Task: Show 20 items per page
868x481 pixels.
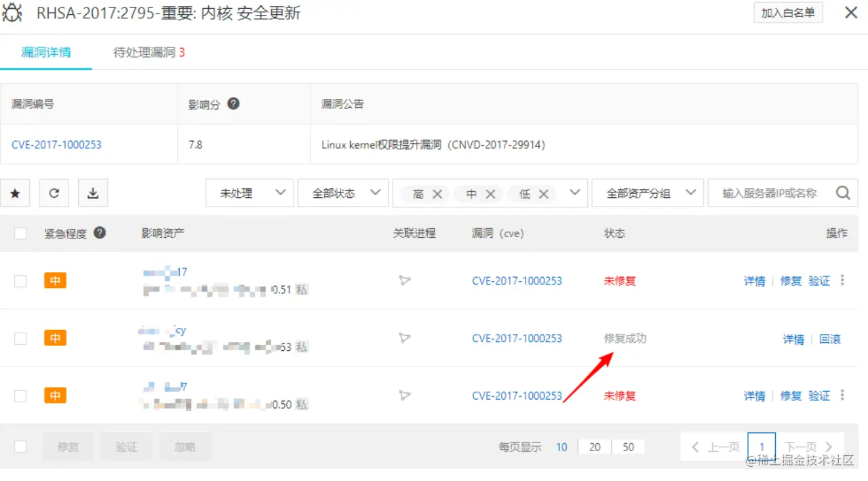Action: pos(595,447)
